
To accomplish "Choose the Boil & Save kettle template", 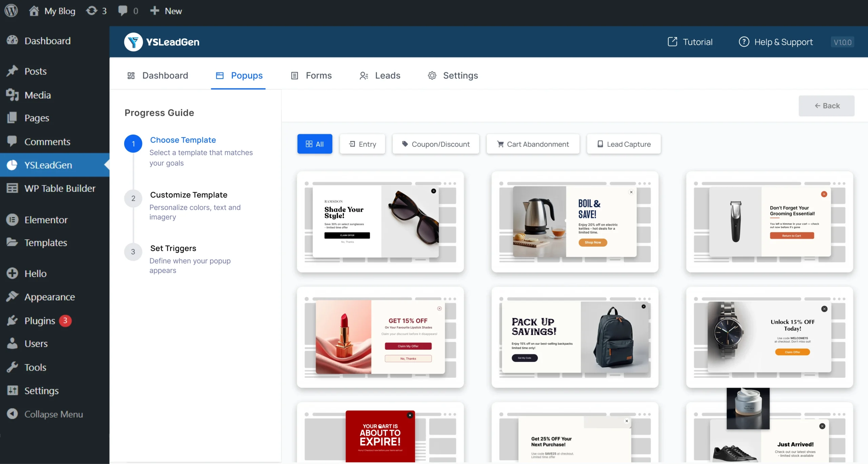I will coord(575,222).
